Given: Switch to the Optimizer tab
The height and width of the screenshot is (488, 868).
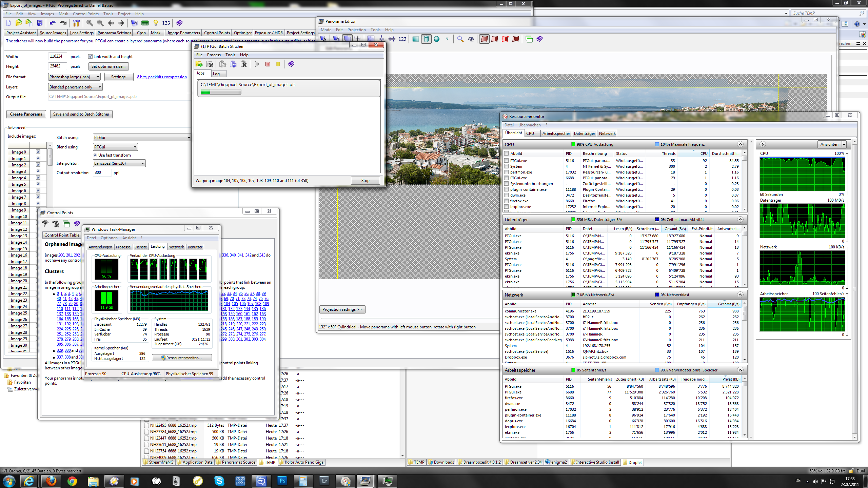Looking at the screenshot, I should (242, 33).
